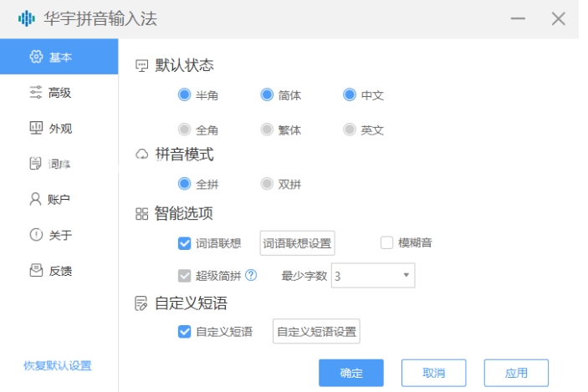Screen dimensions: 588x392
Task: Open the 基本 settings tab
Action: (59, 56)
